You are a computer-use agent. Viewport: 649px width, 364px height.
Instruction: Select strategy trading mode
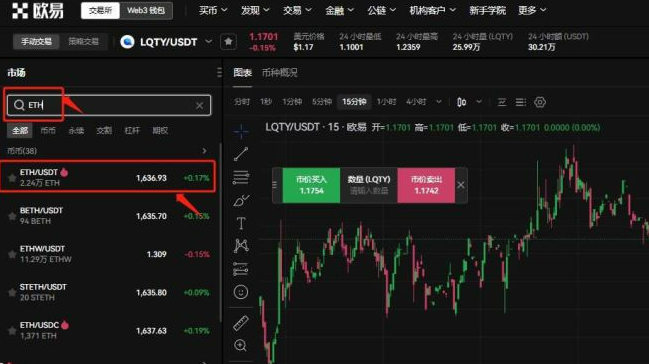(84, 41)
